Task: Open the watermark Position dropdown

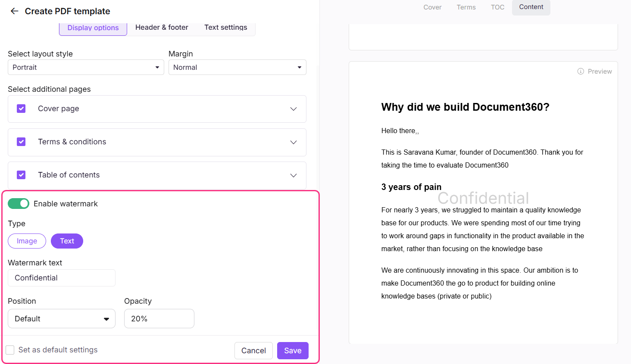Action: [x=62, y=319]
